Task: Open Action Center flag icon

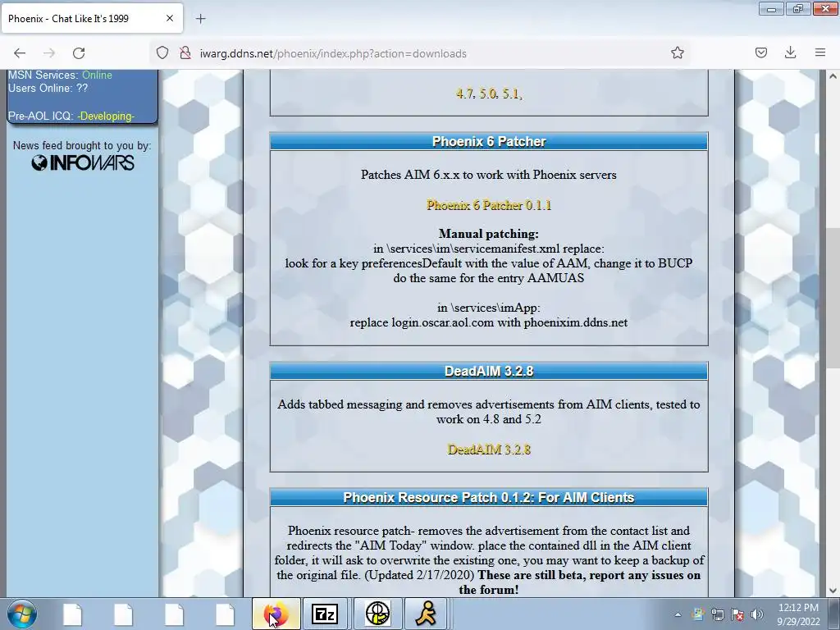Action: 737,614
